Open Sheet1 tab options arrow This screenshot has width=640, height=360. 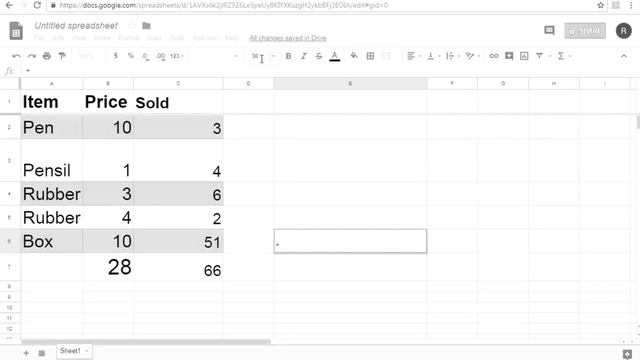87,351
